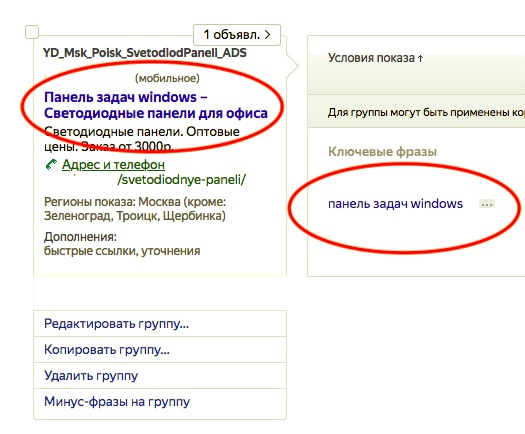Open the '1 объявл.' ads list button
The height and width of the screenshot is (434, 525).
[x=237, y=34]
